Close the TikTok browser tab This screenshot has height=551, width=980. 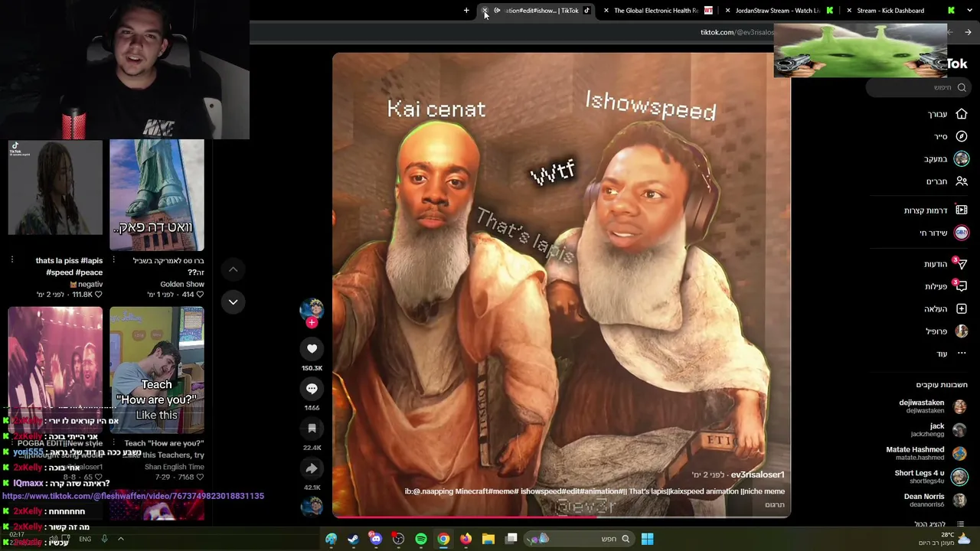(485, 11)
